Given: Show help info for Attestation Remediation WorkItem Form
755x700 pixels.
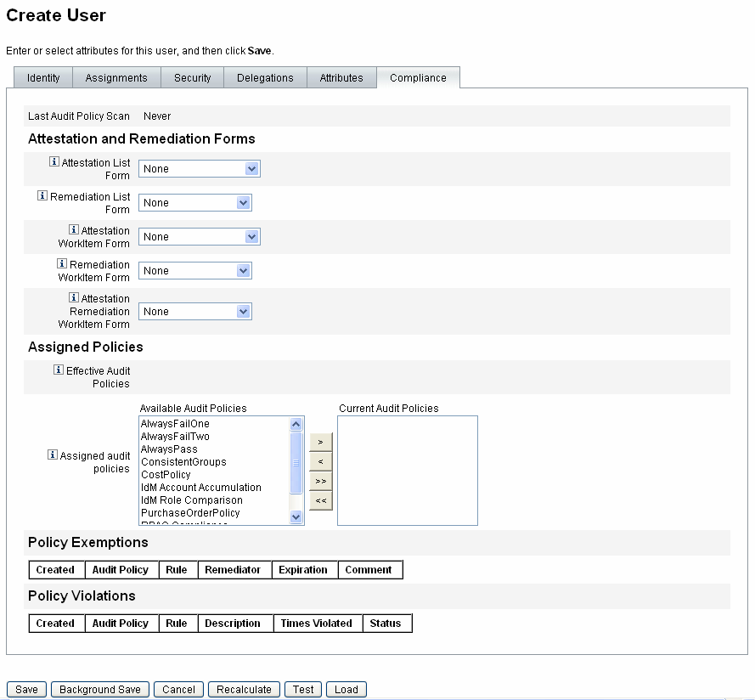Looking at the screenshot, I should point(74,297).
